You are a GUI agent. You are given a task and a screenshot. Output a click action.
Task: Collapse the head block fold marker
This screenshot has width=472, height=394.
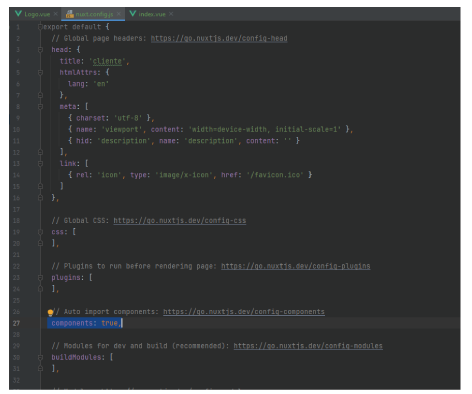tap(40, 50)
